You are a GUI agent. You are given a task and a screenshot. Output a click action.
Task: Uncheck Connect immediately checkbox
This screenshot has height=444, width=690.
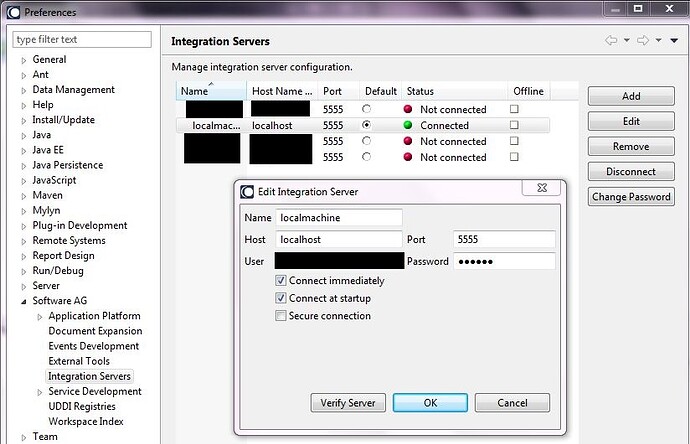280,280
